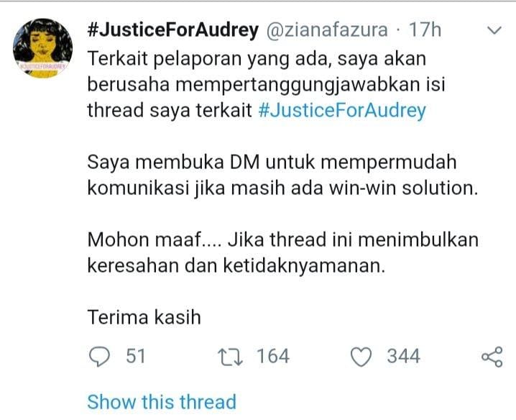This screenshot has height=420, width=516.
Task: View the 344 likes count
Action: pos(403,357)
